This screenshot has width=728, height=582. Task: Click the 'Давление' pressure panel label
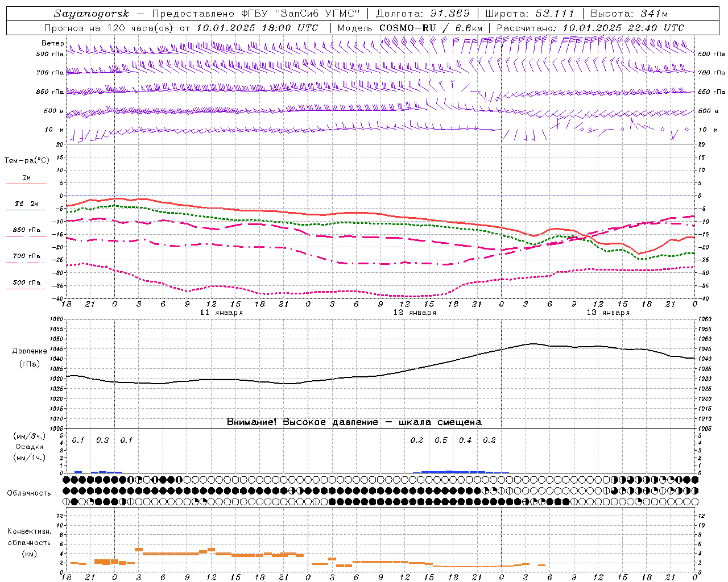(30, 351)
